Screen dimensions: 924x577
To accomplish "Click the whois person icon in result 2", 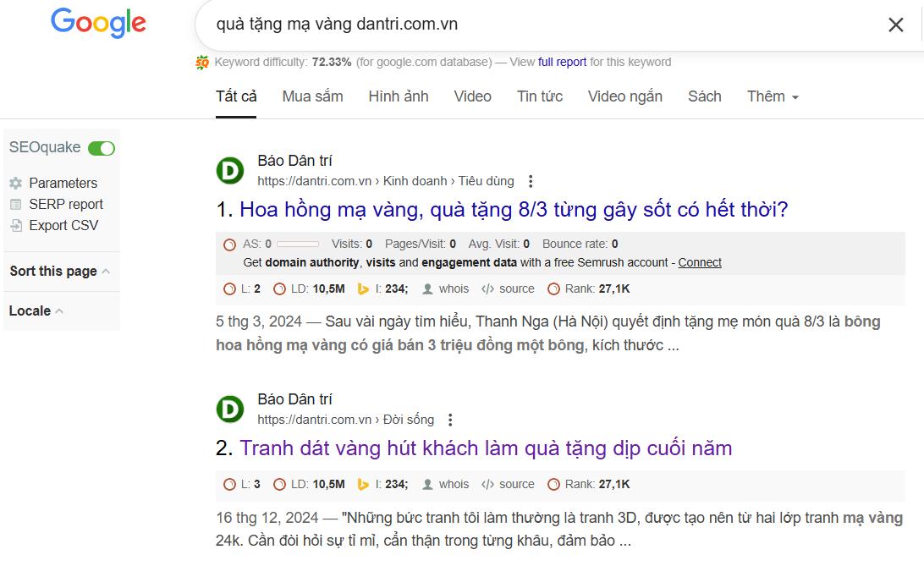I will click(428, 485).
